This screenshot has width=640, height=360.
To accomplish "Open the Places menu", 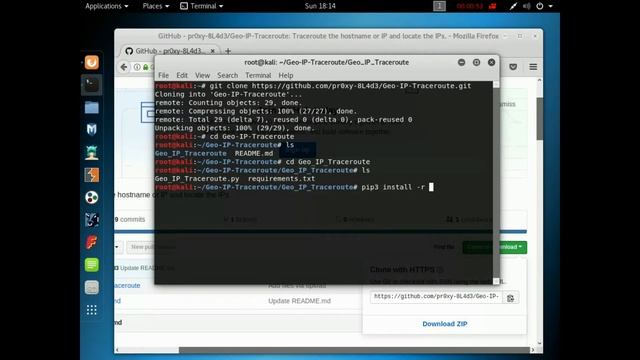I will (156, 6).
